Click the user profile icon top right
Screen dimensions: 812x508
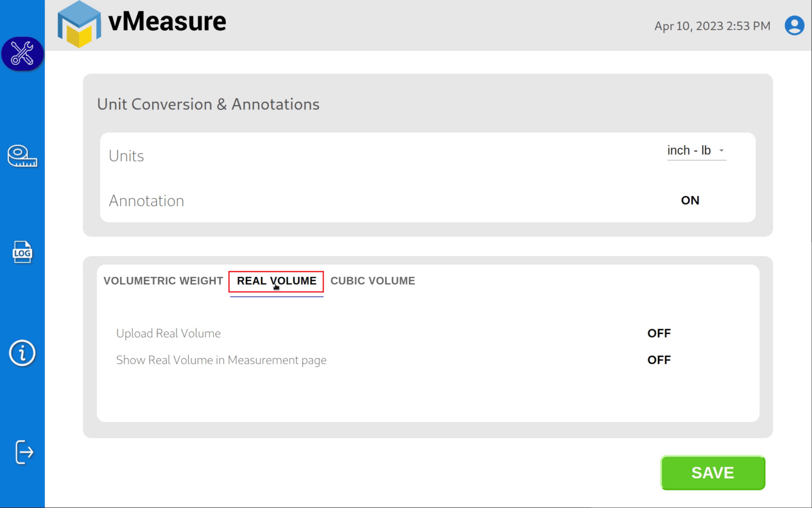[x=794, y=25]
